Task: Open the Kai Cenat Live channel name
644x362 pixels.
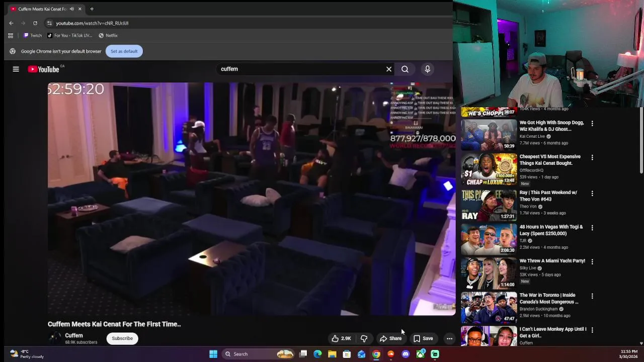Action: point(532,136)
